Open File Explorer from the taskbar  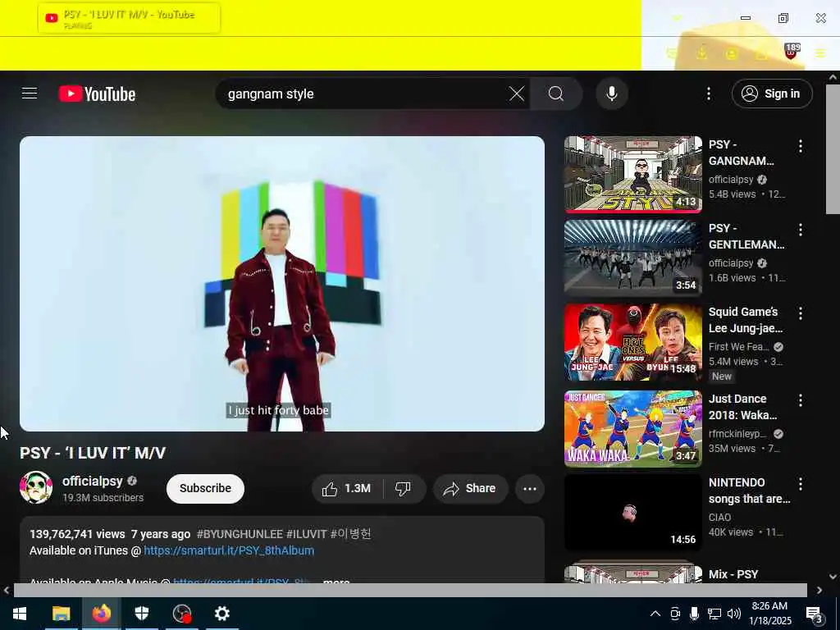tap(61, 614)
